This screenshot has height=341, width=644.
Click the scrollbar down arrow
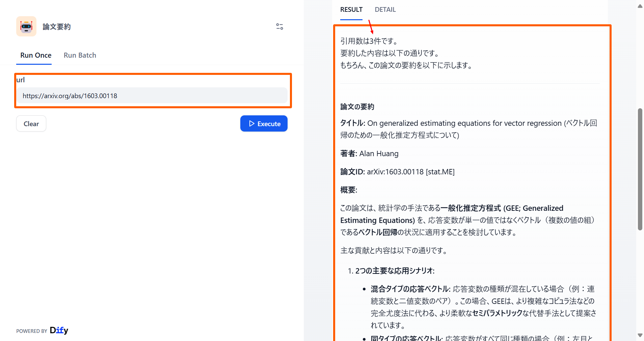pos(640,335)
